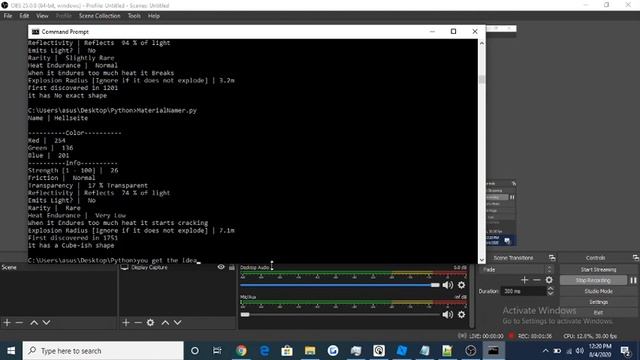640x360 pixels.
Task: Add a scene transition with plus icon
Action: 524,280
